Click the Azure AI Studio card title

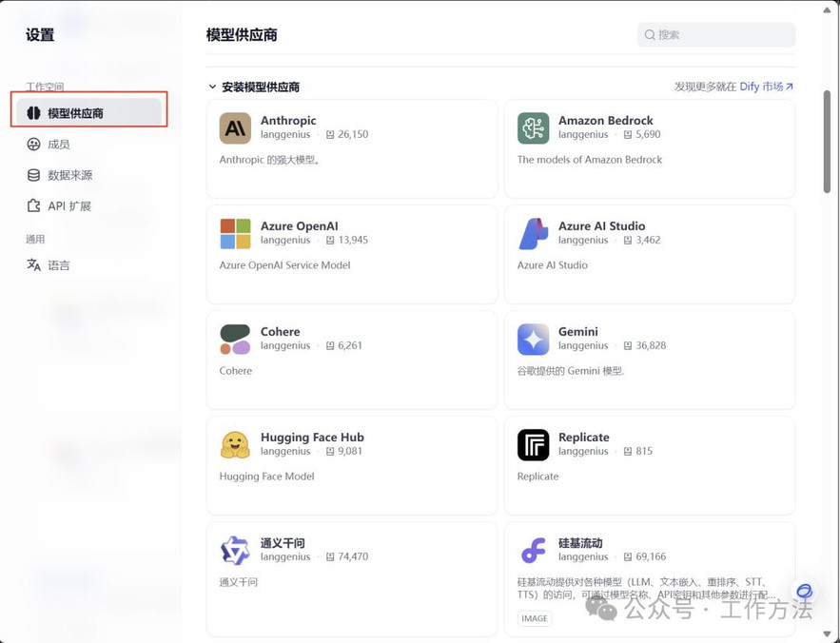(601, 226)
